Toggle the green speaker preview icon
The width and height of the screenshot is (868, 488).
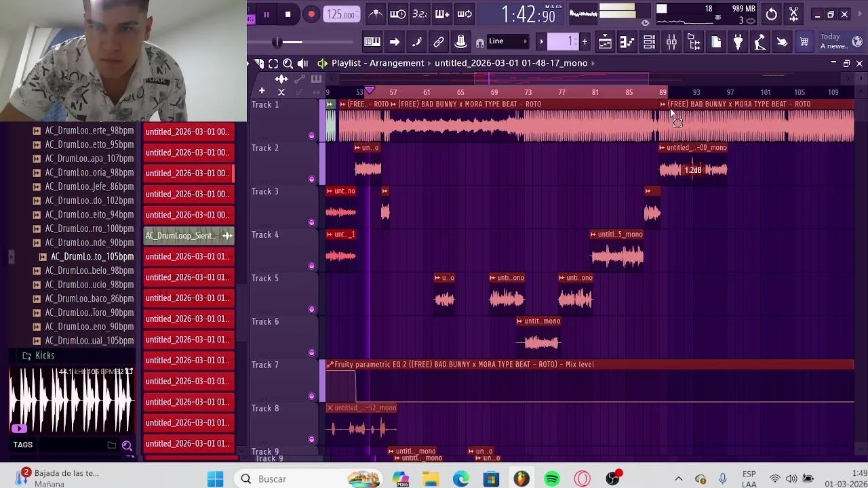tap(322, 63)
